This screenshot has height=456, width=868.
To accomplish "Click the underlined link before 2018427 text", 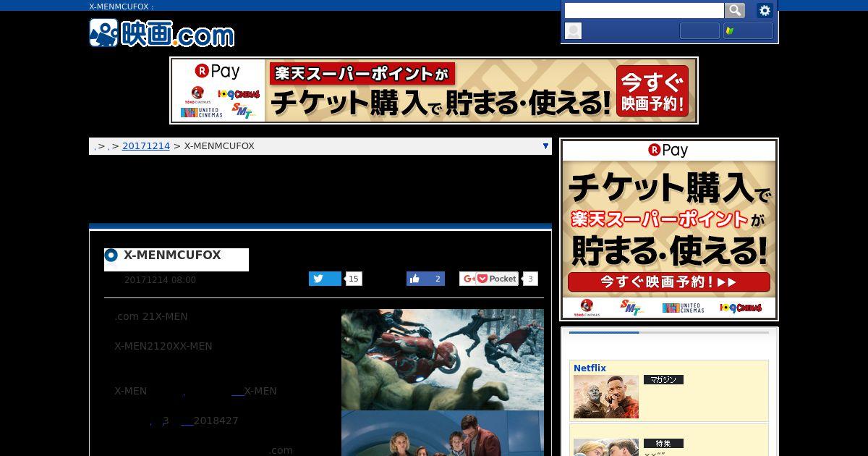I will tap(187, 422).
